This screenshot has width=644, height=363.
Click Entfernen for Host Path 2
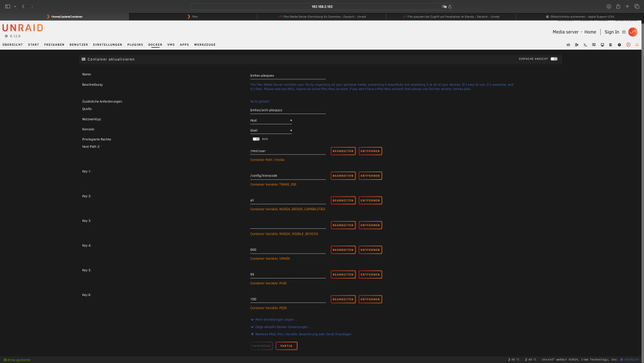coord(370,151)
